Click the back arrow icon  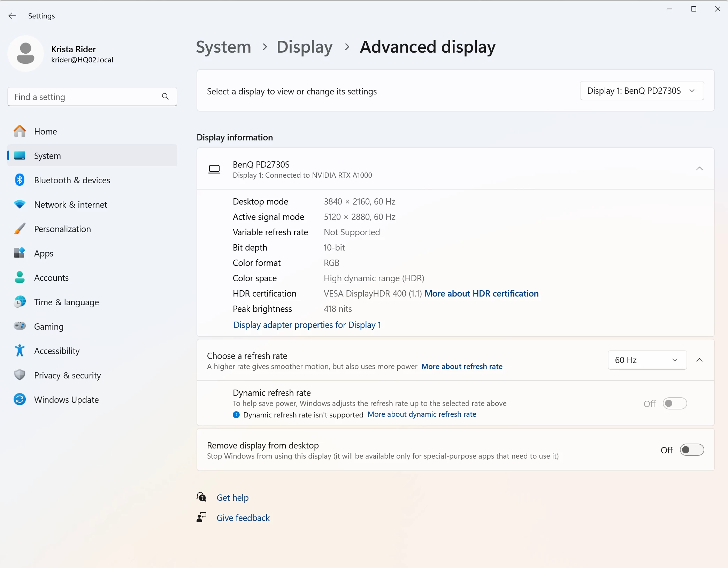12,16
